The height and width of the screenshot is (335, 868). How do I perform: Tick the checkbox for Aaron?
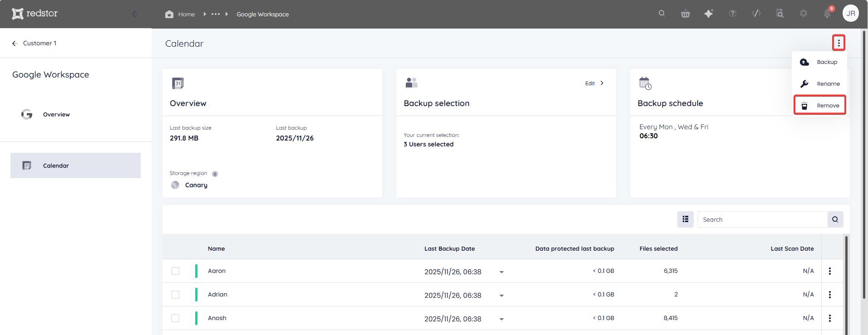(175, 271)
